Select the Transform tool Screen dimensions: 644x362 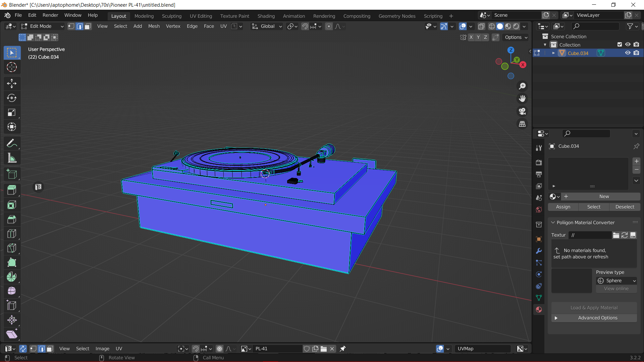12,127
